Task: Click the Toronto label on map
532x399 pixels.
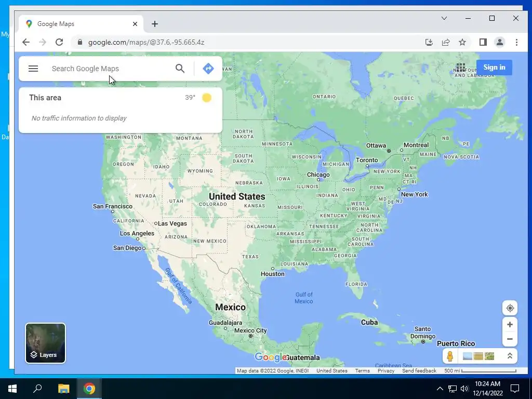Action: click(366, 160)
